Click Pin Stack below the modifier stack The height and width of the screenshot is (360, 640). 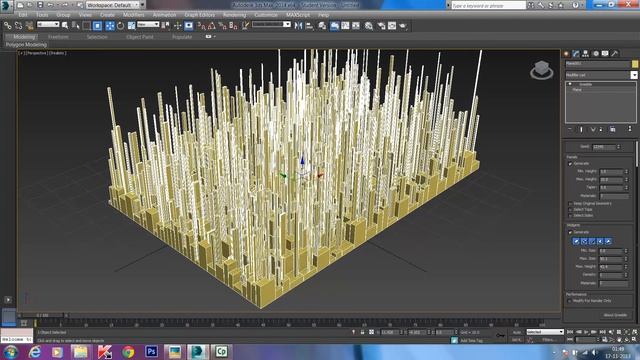pyautogui.click(x=570, y=129)
